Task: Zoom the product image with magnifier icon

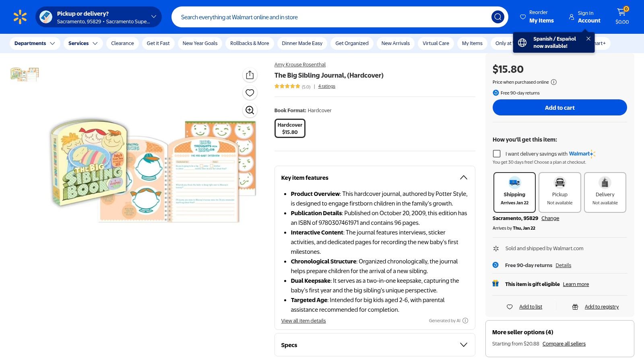Action: [x=250, y=110]
